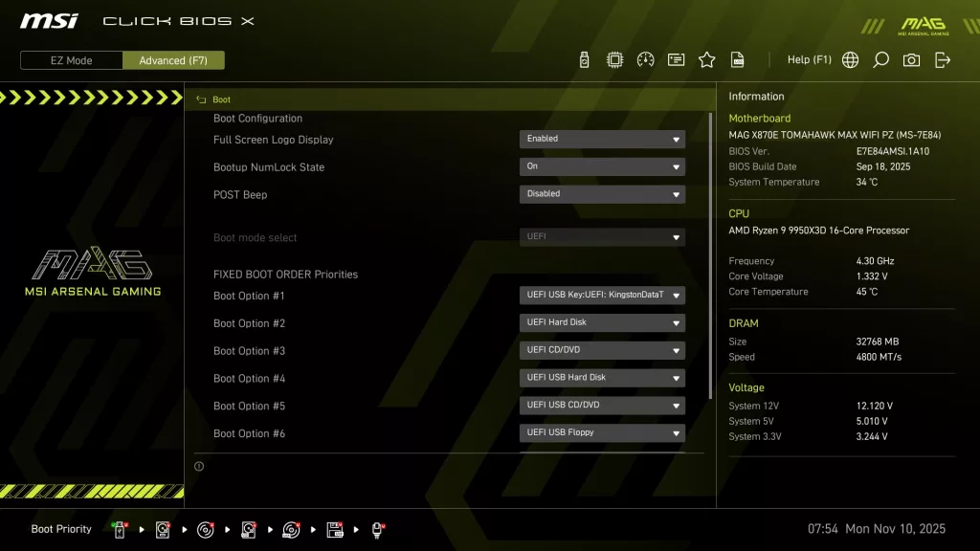Screen dimensions: 980x551
Task: Click the memo/notes icon in the toolbar
Action: [x=676, y=58]
